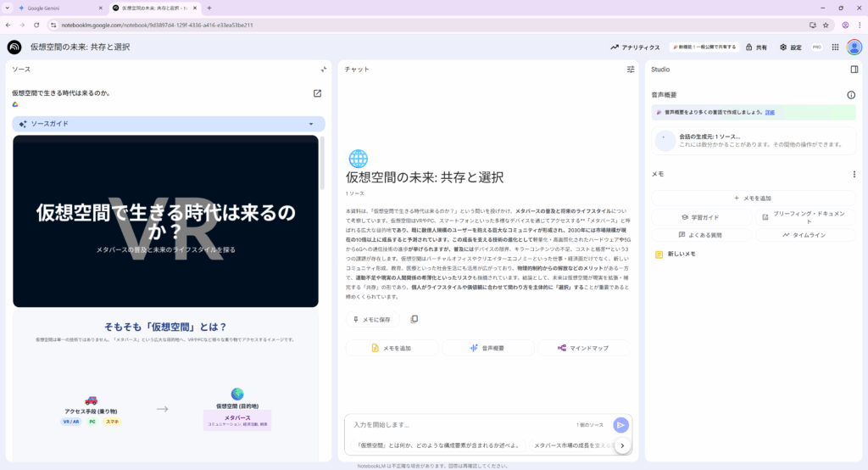This screenshot has width=868, height=470.
Task: Copy the summary with copy icon
Action: [414, 319]
